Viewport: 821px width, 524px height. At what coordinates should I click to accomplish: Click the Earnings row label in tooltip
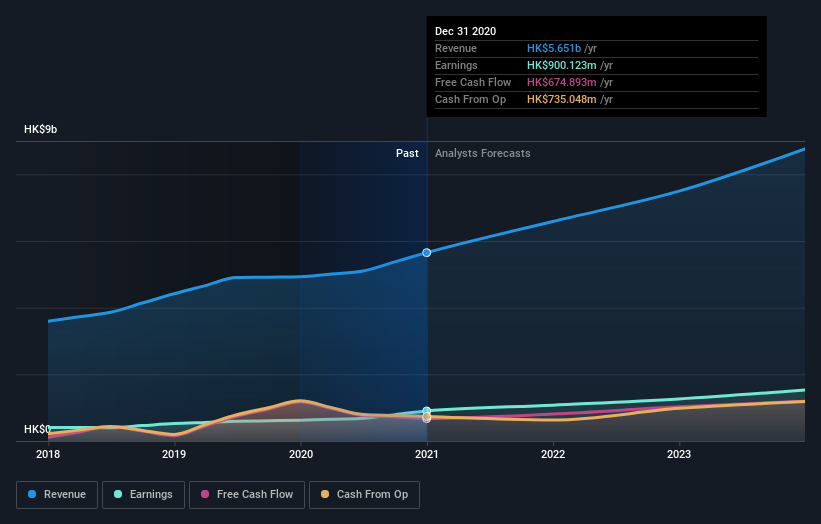[456, 65]
